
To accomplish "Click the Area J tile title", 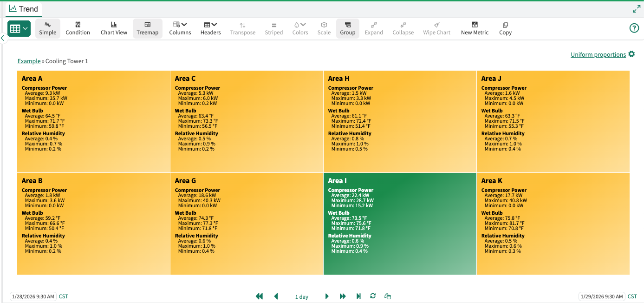I will (491, 79).
